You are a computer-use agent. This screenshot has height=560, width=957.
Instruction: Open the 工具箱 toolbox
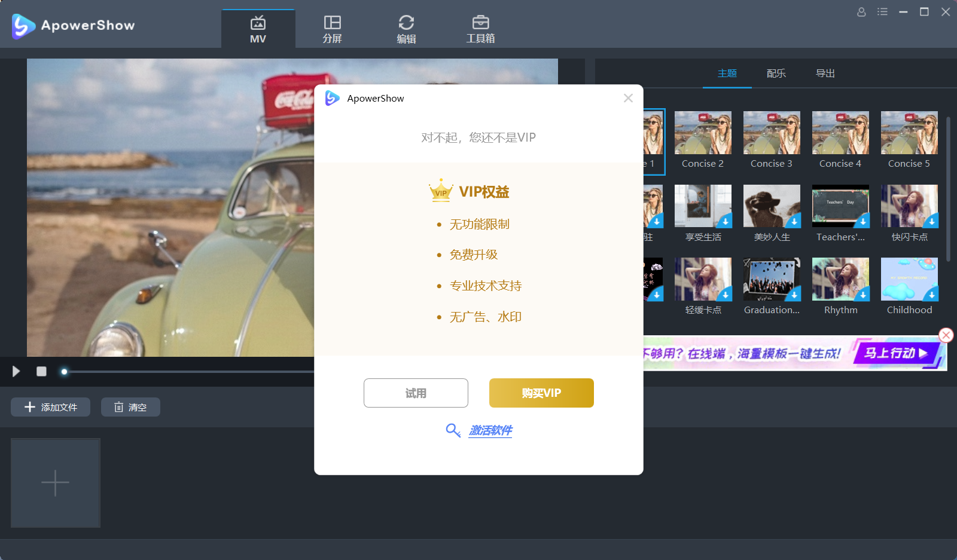click(x=480, y=28)
